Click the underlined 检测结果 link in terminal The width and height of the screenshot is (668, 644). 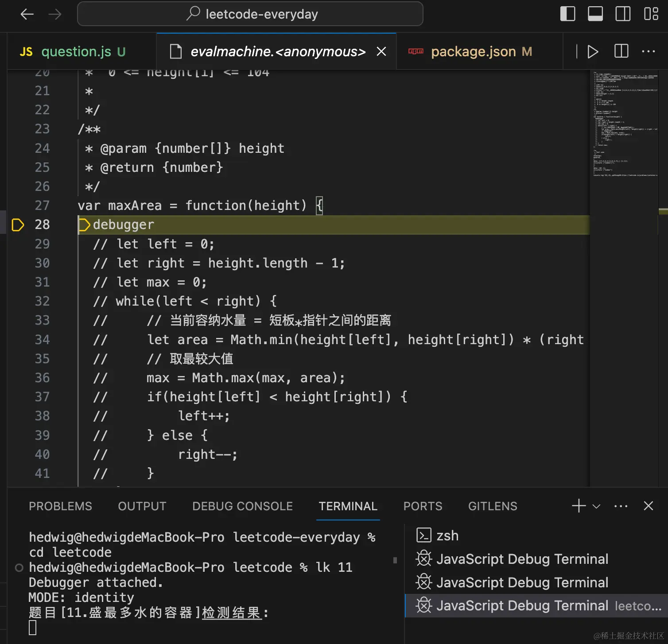(232, 613)
